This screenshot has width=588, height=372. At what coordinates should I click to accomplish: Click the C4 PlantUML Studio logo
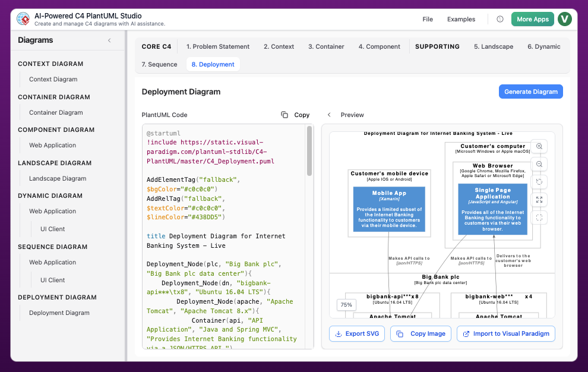(23, 18)
